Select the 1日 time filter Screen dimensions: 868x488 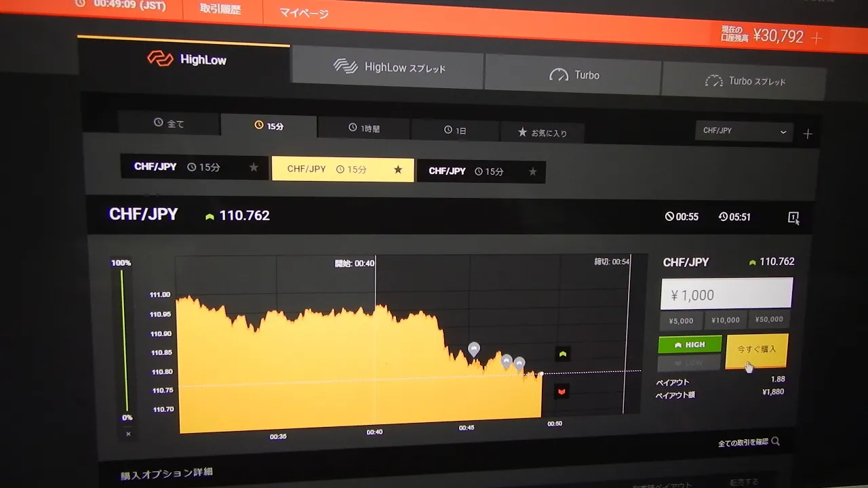point(455,130)
